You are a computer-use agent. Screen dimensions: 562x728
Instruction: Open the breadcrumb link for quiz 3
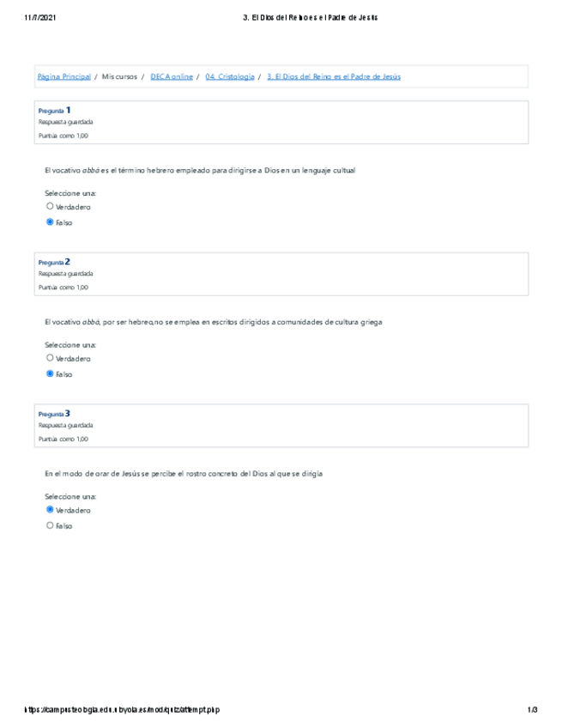tap(334, 77)
